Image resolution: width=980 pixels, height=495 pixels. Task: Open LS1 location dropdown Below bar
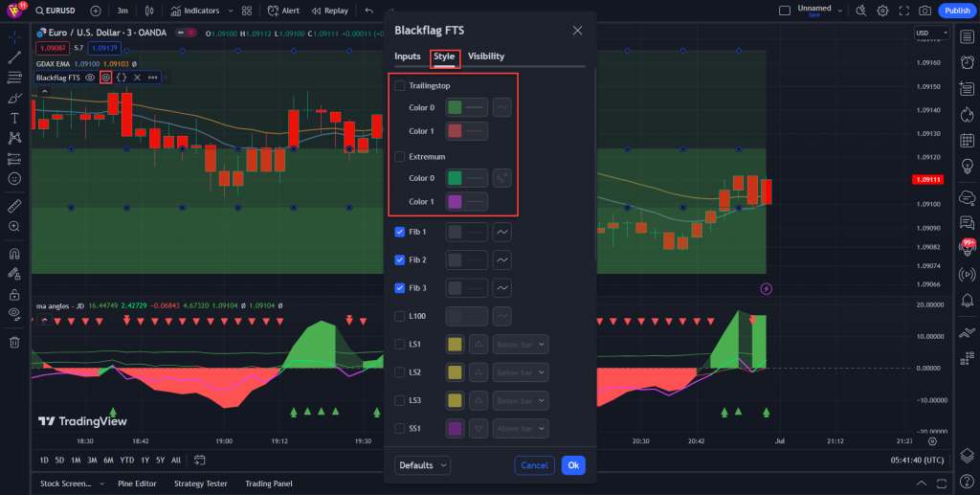521,345
